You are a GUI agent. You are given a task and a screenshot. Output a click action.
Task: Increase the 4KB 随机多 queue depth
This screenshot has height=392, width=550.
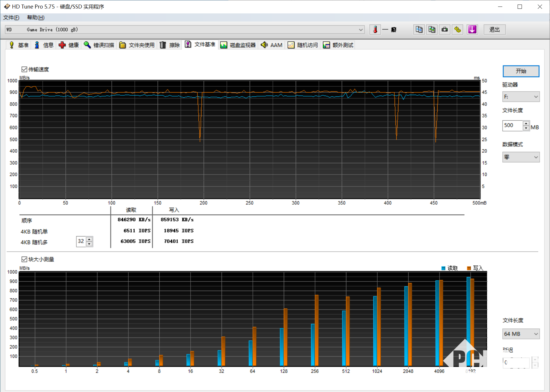point(89,239)
